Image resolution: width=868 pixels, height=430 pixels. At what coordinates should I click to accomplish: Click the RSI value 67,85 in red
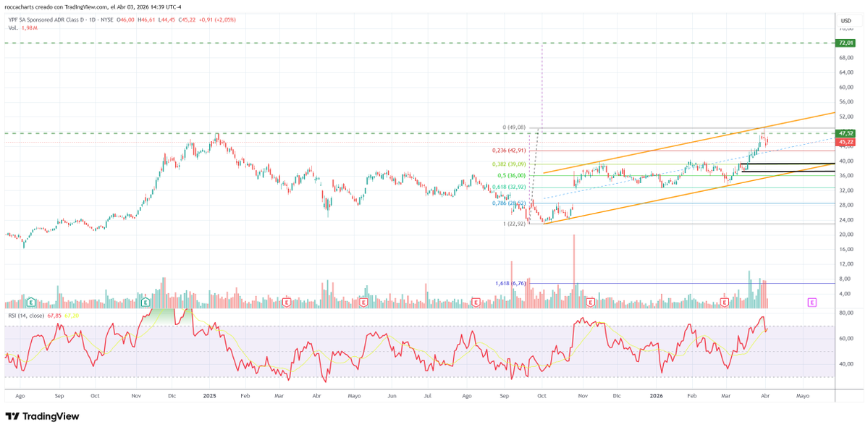[x=54, y=316]
